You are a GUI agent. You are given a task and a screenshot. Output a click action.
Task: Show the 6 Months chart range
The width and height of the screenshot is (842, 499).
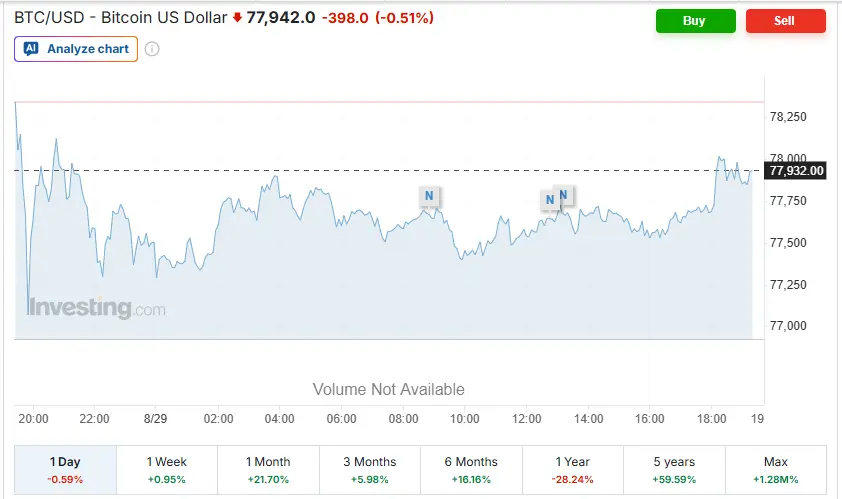(x=471, y=469)
